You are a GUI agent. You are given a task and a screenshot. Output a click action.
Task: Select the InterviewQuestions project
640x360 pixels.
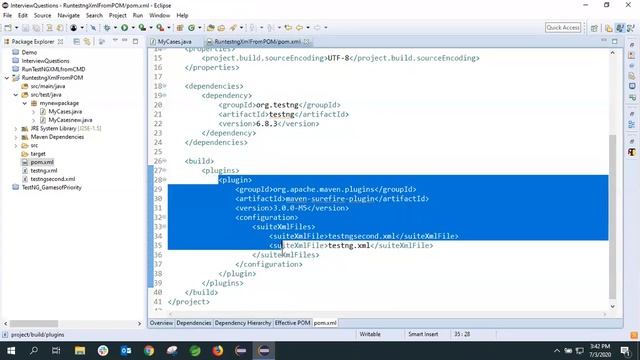(x=45, y=61)
